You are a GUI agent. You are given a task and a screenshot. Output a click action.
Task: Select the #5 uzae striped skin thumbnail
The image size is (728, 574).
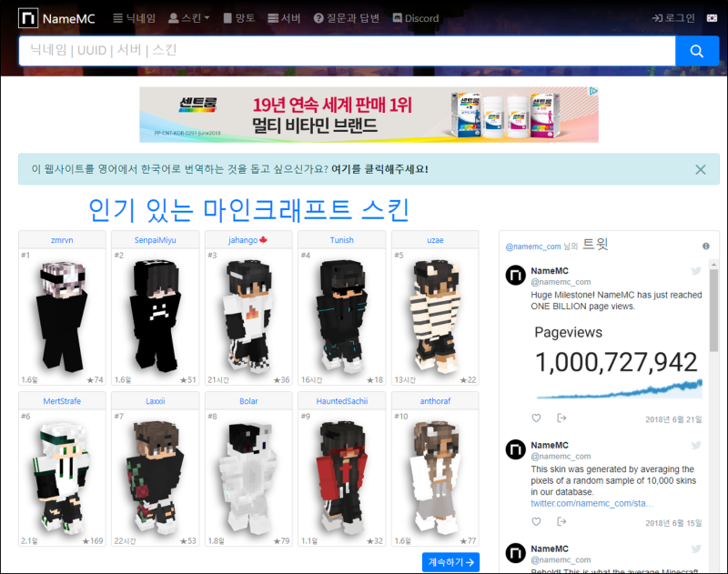coord(435,316)
